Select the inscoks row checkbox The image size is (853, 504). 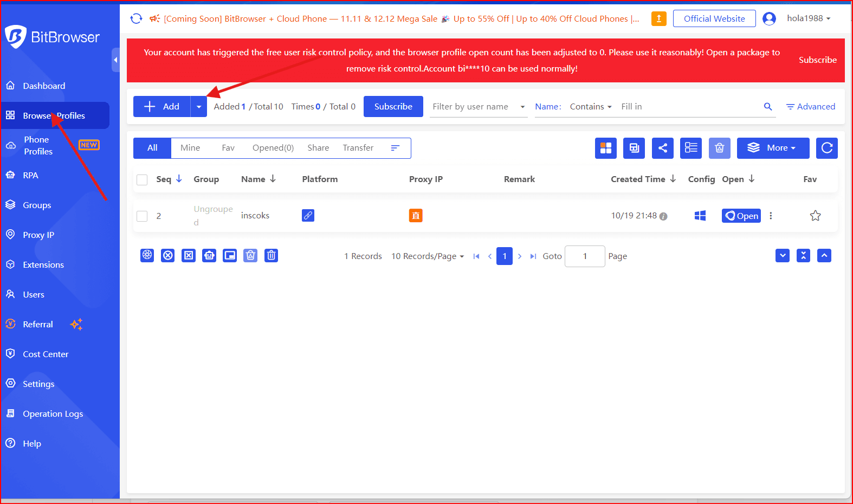142,216
